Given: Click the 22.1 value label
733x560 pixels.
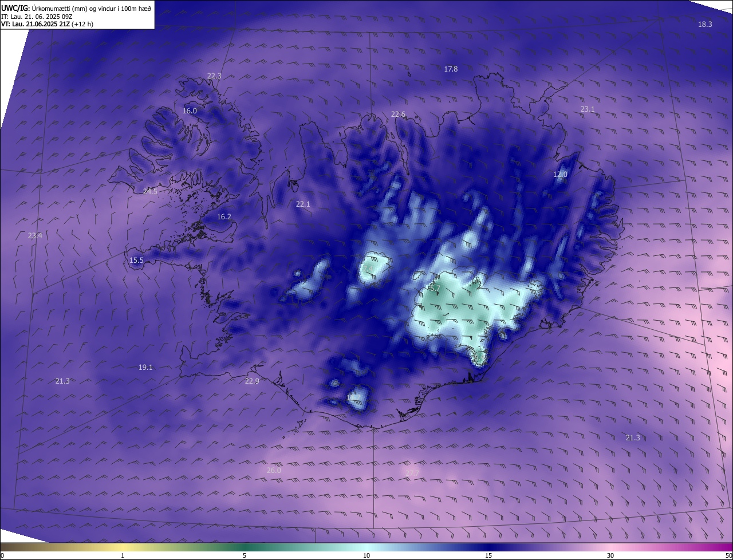Looking at the screenshot, I should point(302,204).
